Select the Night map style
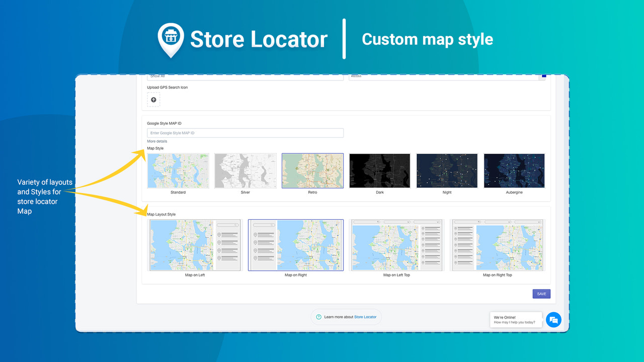This screenshot has width=644, height=362. tap(447, 170)
